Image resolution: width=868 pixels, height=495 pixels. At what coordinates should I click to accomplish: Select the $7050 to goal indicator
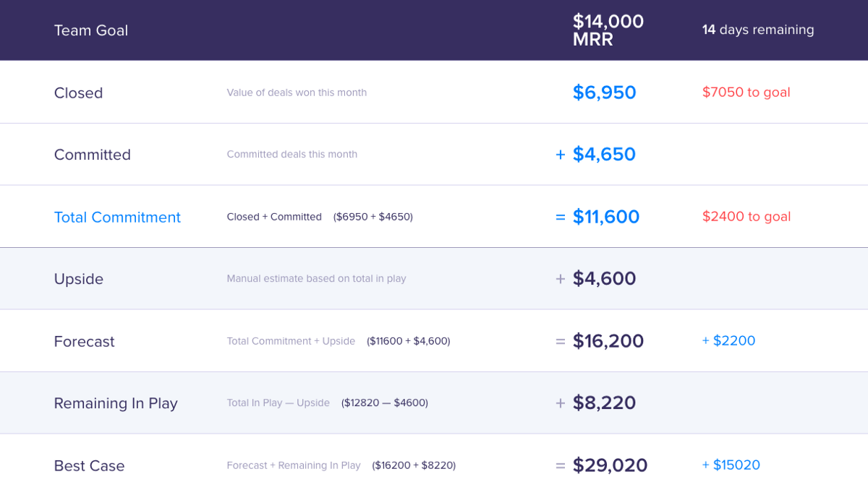[746, 92]
